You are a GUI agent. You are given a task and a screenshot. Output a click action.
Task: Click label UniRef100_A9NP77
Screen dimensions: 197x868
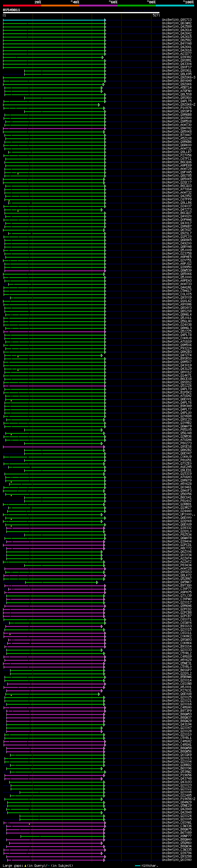pos(177,836)
